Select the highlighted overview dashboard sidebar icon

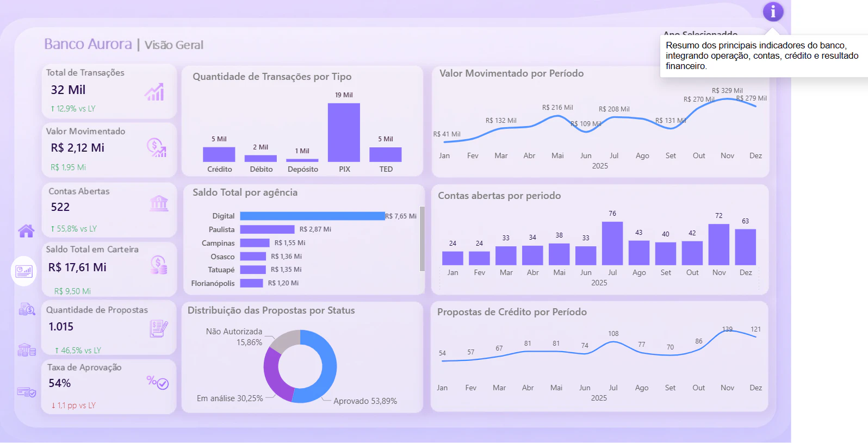coord(24,271)
